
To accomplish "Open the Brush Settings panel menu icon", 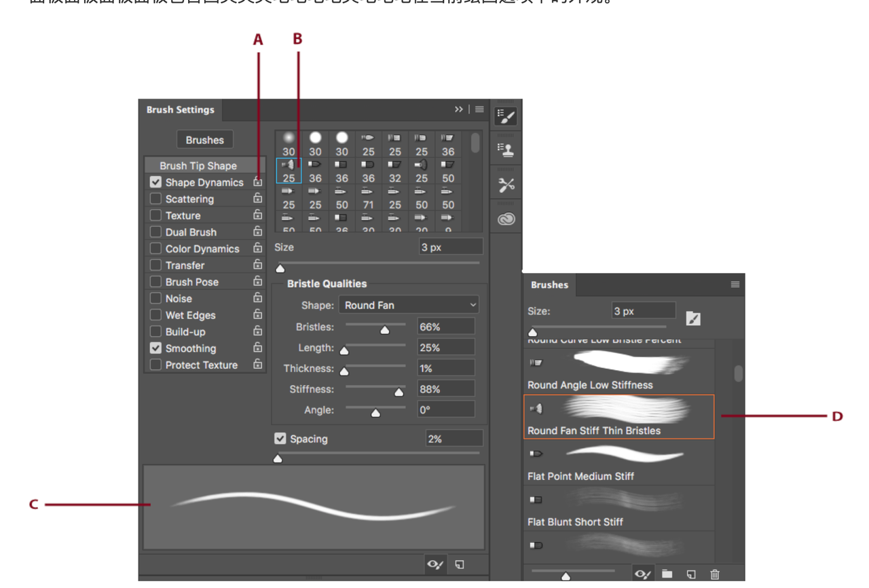I will pos(479,109).
